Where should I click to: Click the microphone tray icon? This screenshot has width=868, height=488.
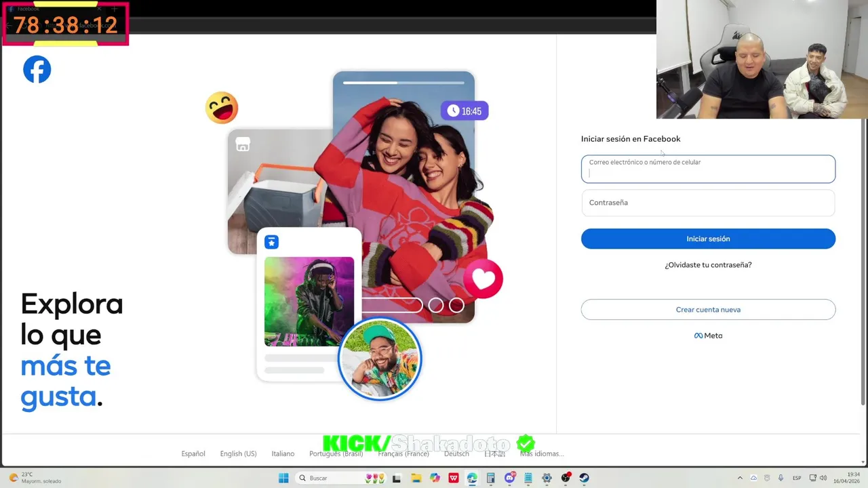[781, 478]
